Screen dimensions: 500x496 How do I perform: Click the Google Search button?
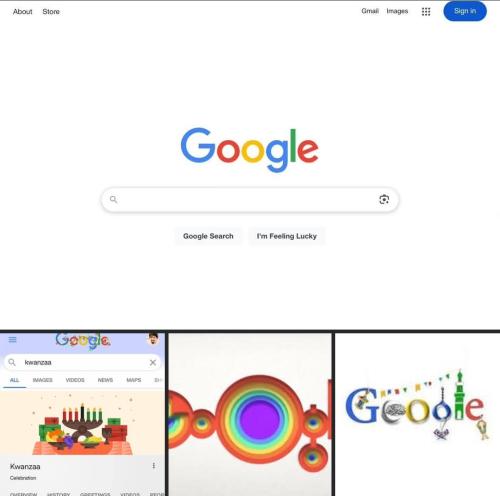208,236
